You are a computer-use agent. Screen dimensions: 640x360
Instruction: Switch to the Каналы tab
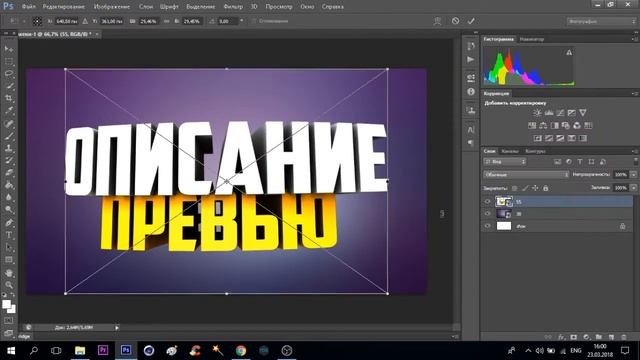point(510,151)
